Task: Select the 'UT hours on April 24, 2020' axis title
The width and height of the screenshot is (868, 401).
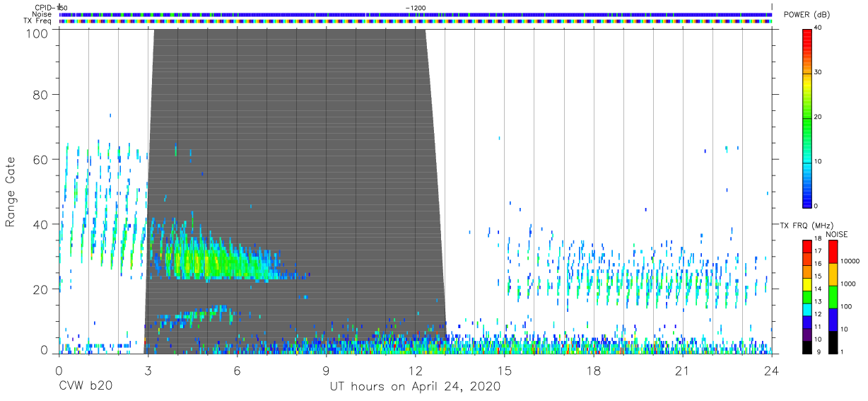Action: 415,386
